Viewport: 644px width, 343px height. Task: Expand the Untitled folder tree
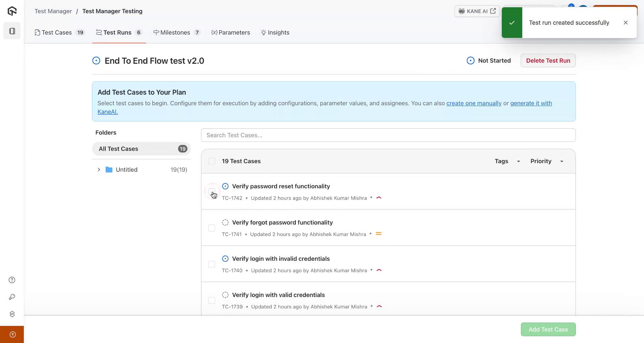[99, 169]
